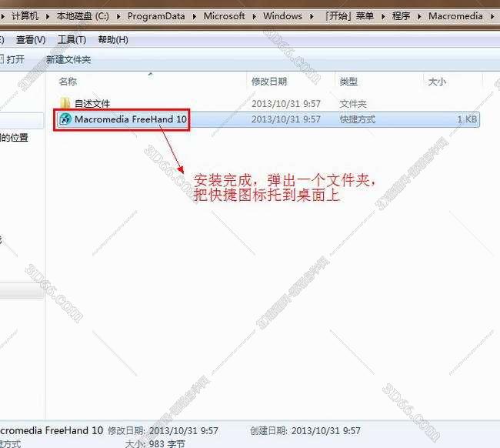Select the Macromedia FreeHand 10 file name
Screen dimensions: 500x448
[x=131, y=119]
